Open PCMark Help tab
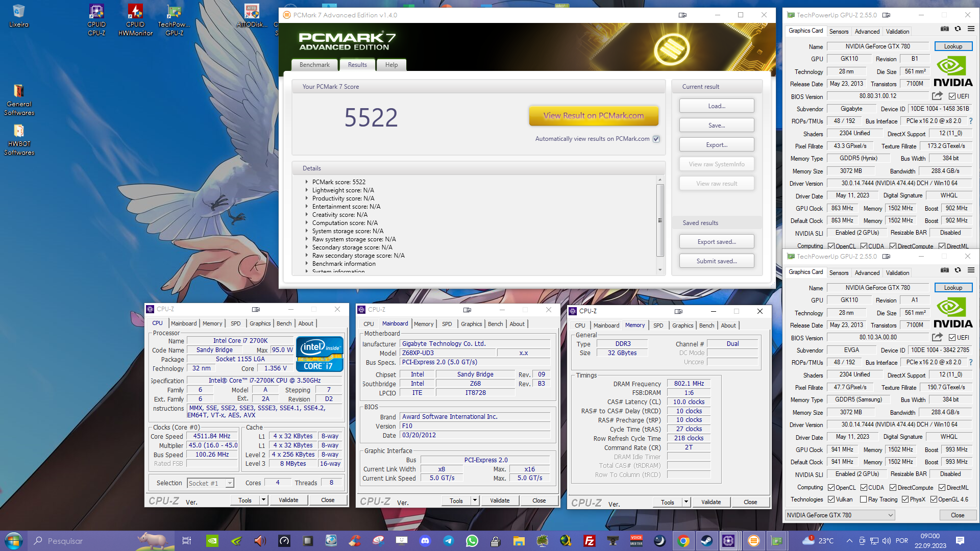 click(x=391, y=65)
